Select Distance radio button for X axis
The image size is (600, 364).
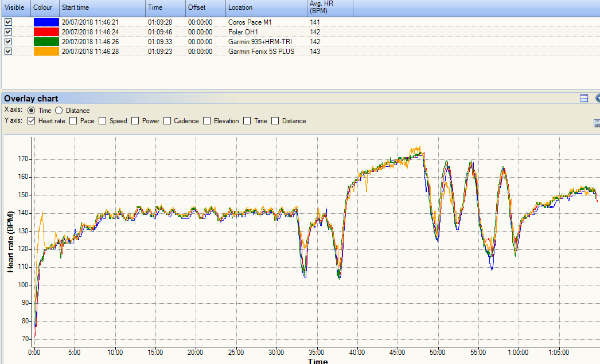point(61,111)
